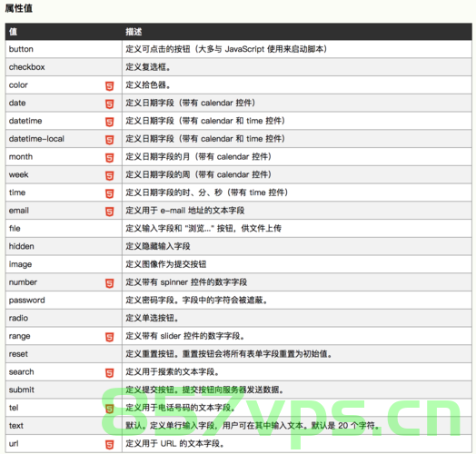
Task: Select the 'checkbox' value cell
Action: tap(64, 67)
